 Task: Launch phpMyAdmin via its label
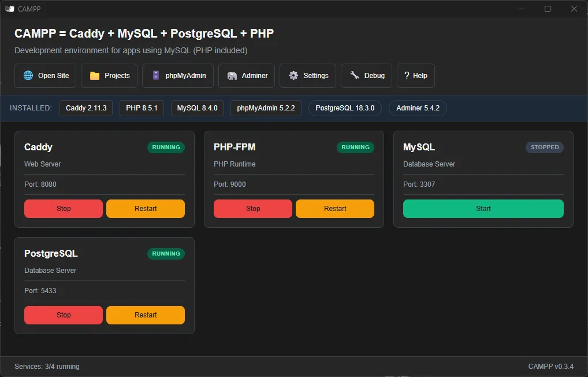pyautogui.click(x=185, y=76)
